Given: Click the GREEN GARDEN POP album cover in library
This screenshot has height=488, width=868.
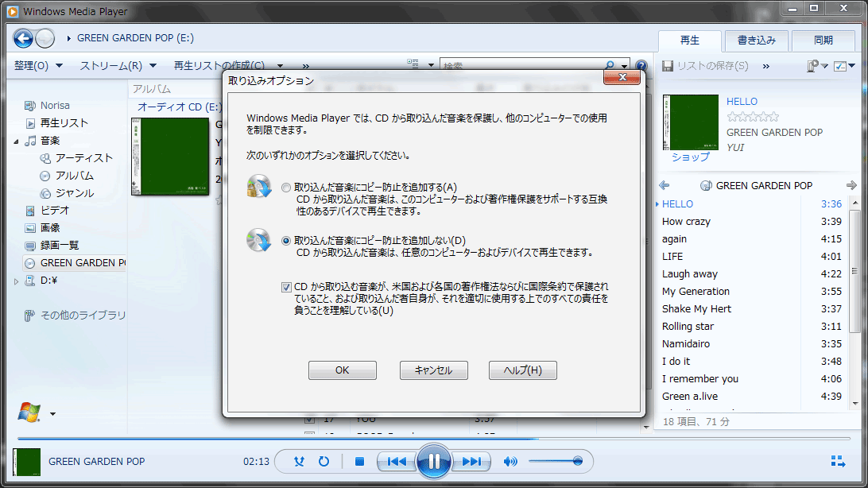Looking at the screenshot, I should tap(170, 157).
